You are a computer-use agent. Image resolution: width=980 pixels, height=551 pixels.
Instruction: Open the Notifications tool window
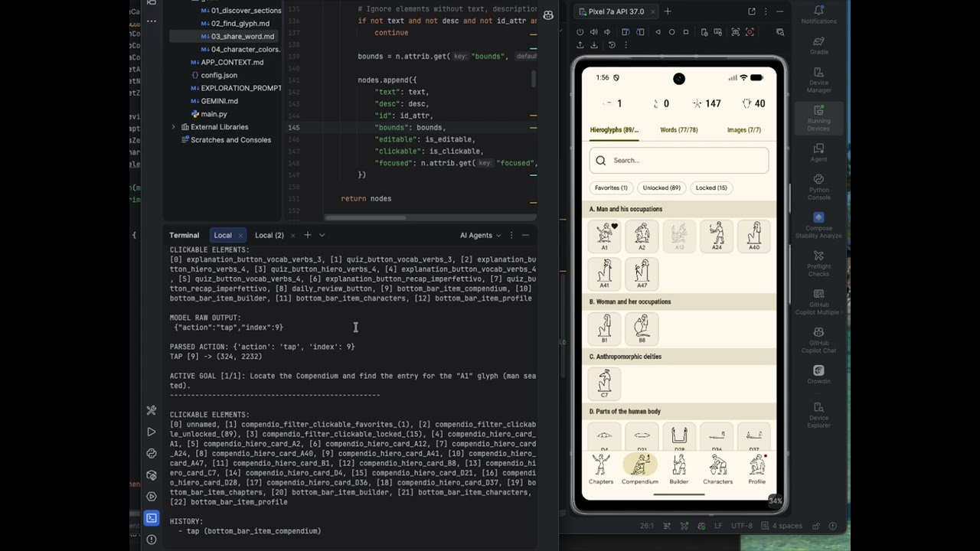click(x=818, y=14)
